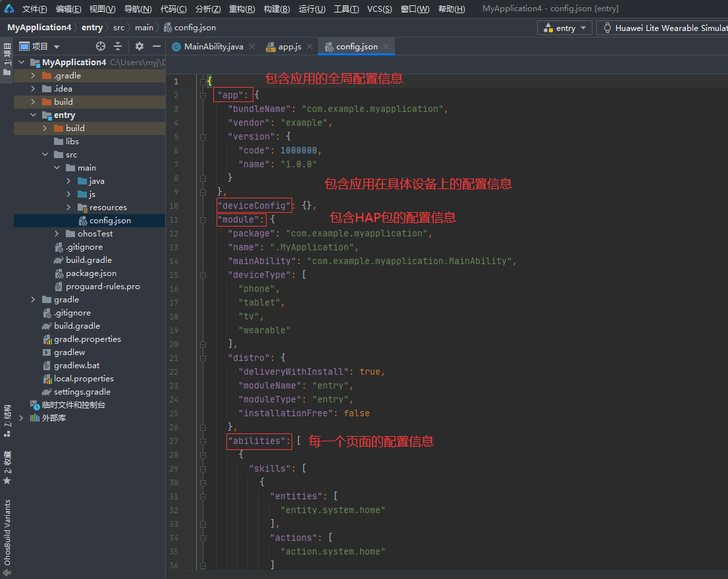
Task: Select proguard-rules.pro file
Action: (90, 287)
